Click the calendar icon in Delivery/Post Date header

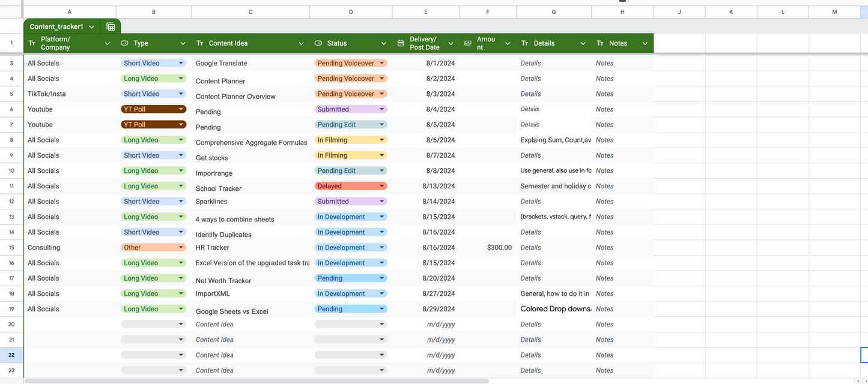tap(401, 43)
